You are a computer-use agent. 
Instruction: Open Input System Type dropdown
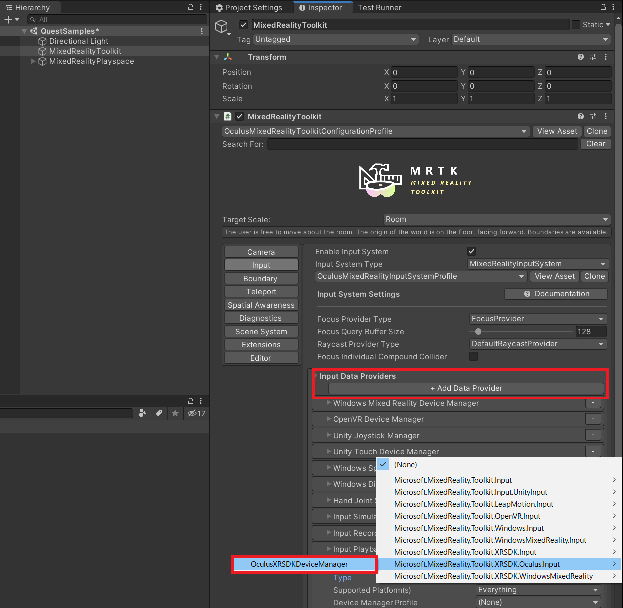pos(538,264)
